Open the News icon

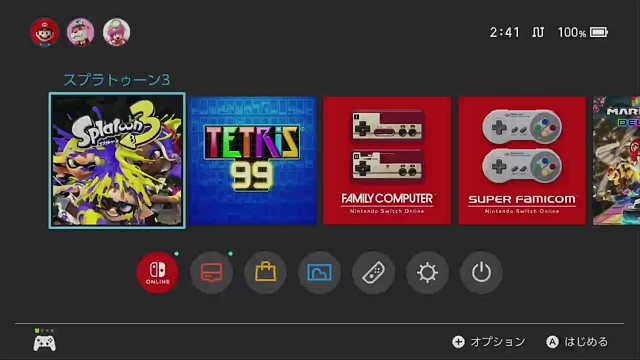[211, 272]
